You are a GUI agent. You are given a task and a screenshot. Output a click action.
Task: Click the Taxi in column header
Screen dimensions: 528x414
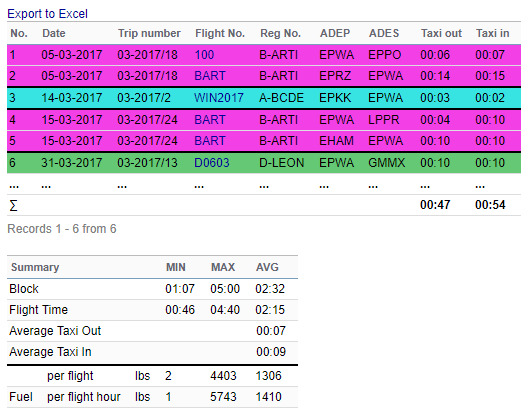(493, 33)
